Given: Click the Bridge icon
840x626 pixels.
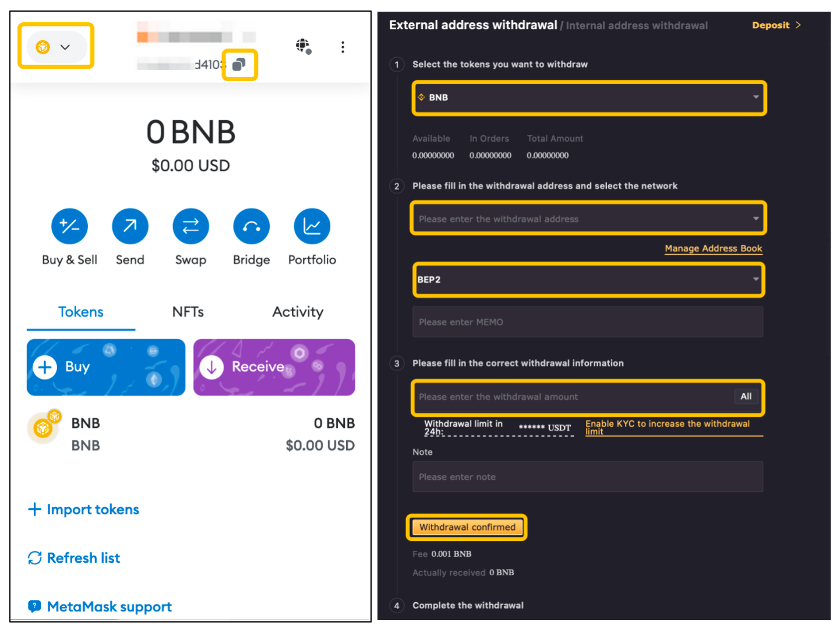Looking at the screenshot, I should click(251, 226).
